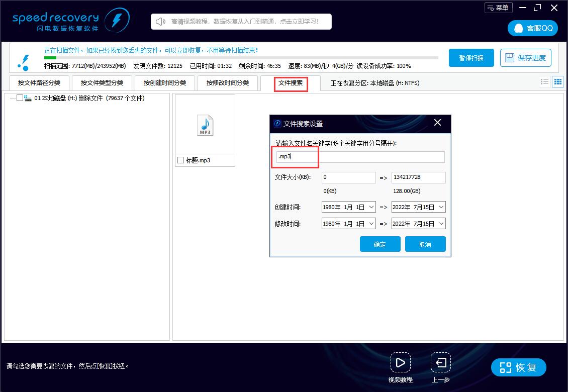This screenshot has height=392, width=568.
Task: Click the 剩余时间: 46:35 status text
Action: point(260,66)
